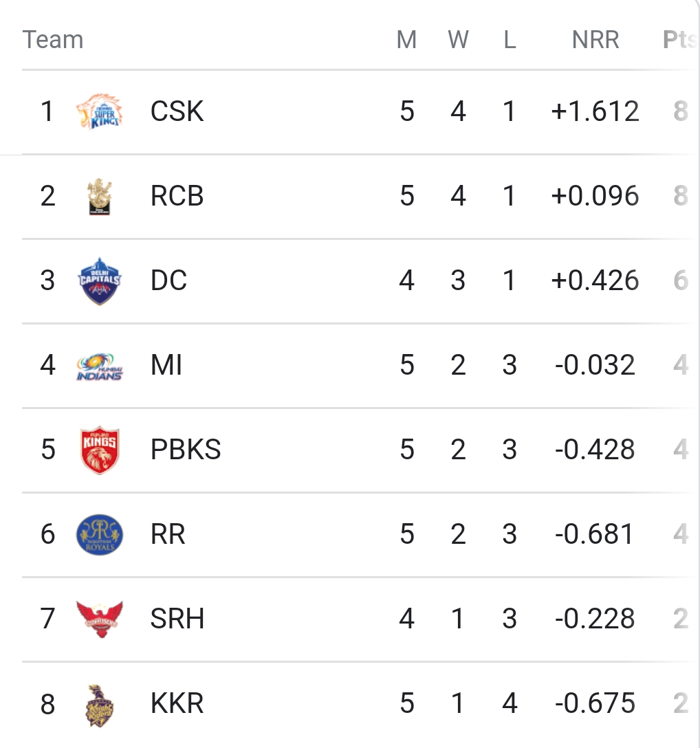Image resolution: width=700 pixels, height=748 pixels.
Task: Click the Team column header
Action: point(53,40)
